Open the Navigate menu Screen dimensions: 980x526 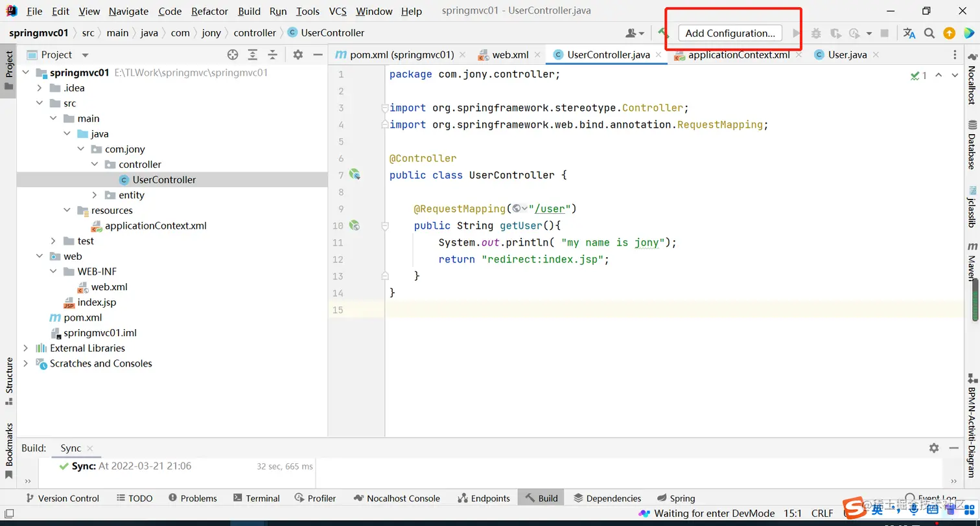pos(128,11)
